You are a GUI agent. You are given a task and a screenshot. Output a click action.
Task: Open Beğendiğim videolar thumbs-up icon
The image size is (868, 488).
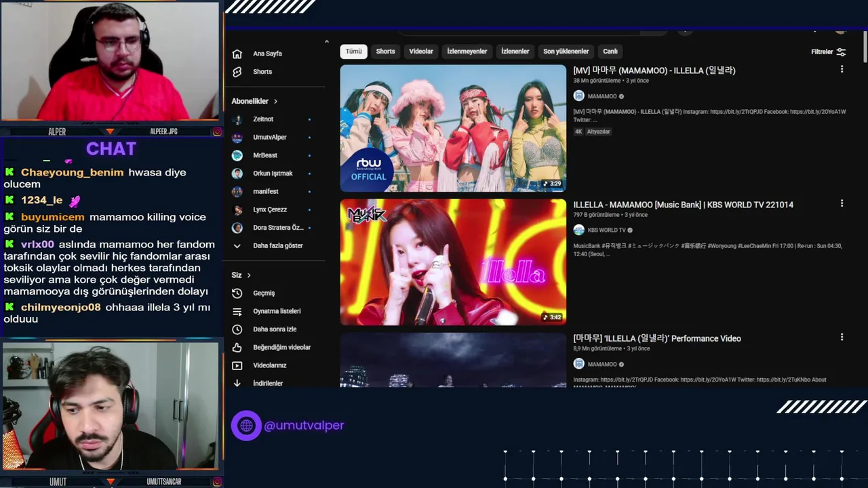pos(237,348)
